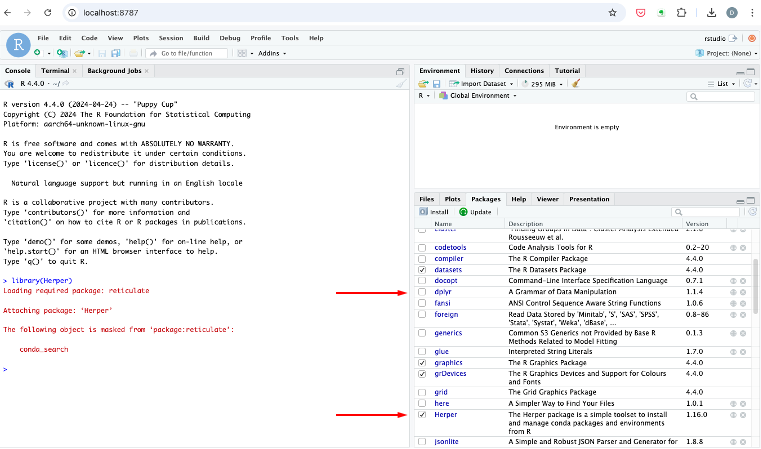Click the Packages search field
The image size is (761, 449).
[706, 212]
